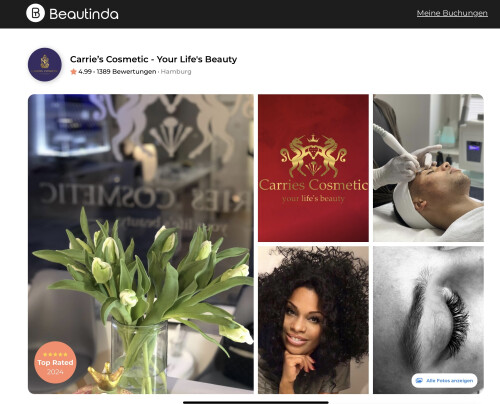Click the photo icon in Alle Fotos button

[x=419, y=380]
